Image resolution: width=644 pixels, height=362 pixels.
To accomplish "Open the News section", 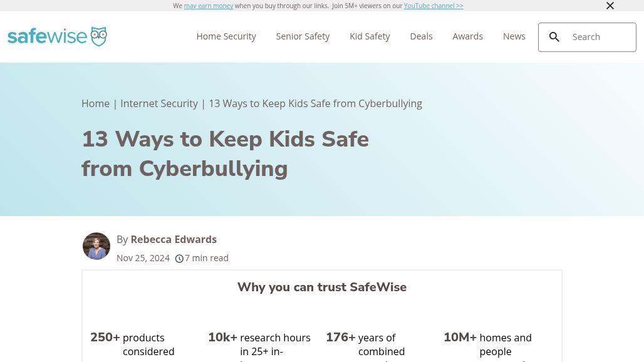I will (514, 36).
